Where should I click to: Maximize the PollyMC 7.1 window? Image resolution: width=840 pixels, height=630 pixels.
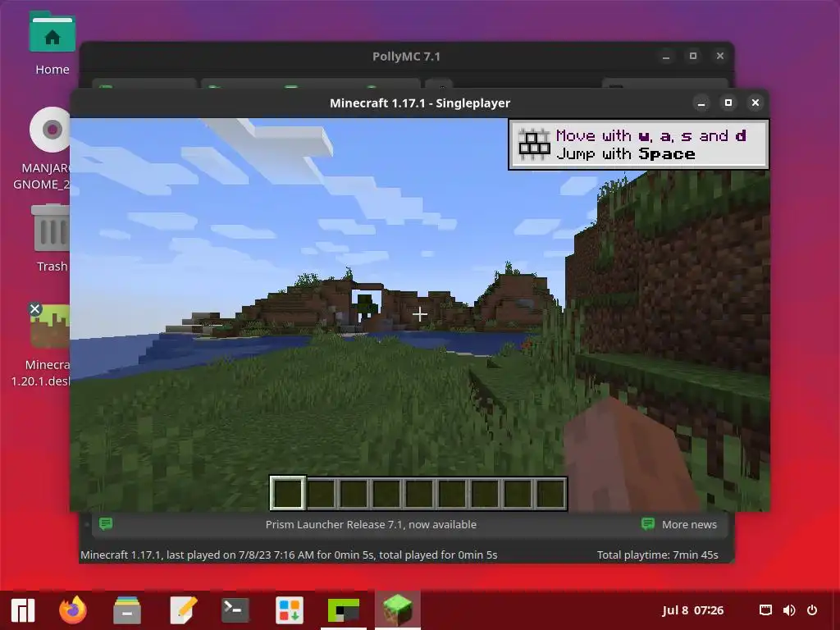[x=692, y=57]
